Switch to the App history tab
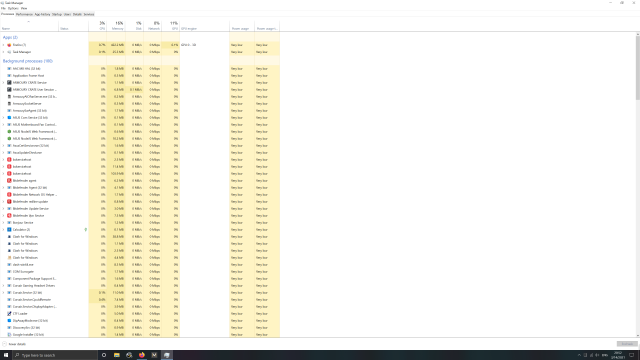Screen dimensions: 640x360 pos(42,14)
